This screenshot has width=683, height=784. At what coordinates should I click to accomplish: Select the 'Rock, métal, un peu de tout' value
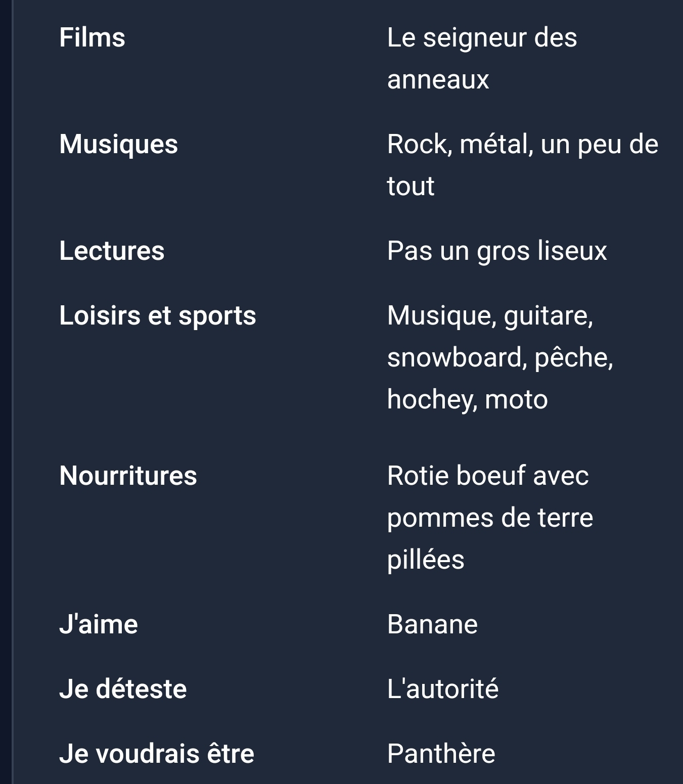tap(522, 165)
